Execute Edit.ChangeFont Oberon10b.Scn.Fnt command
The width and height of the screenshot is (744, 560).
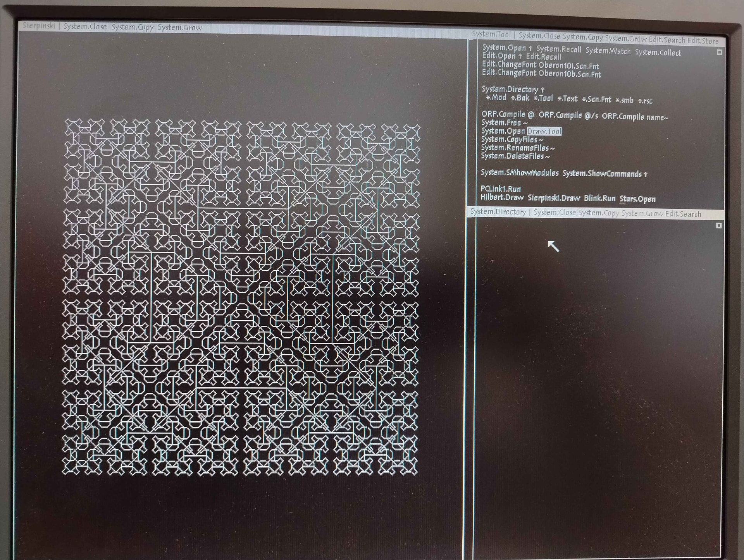click(x=541, y=73)
